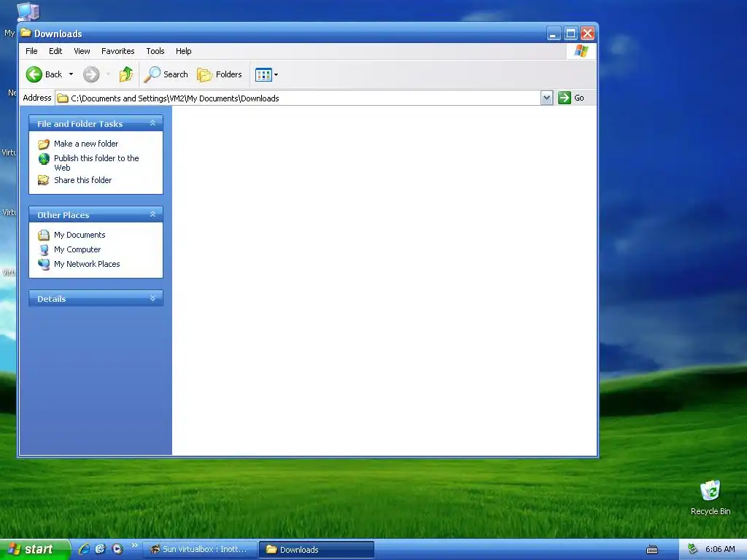Click the Windows flag logo in the menu bar
Viewport: 747px width, 560px height.
(581, 51)
